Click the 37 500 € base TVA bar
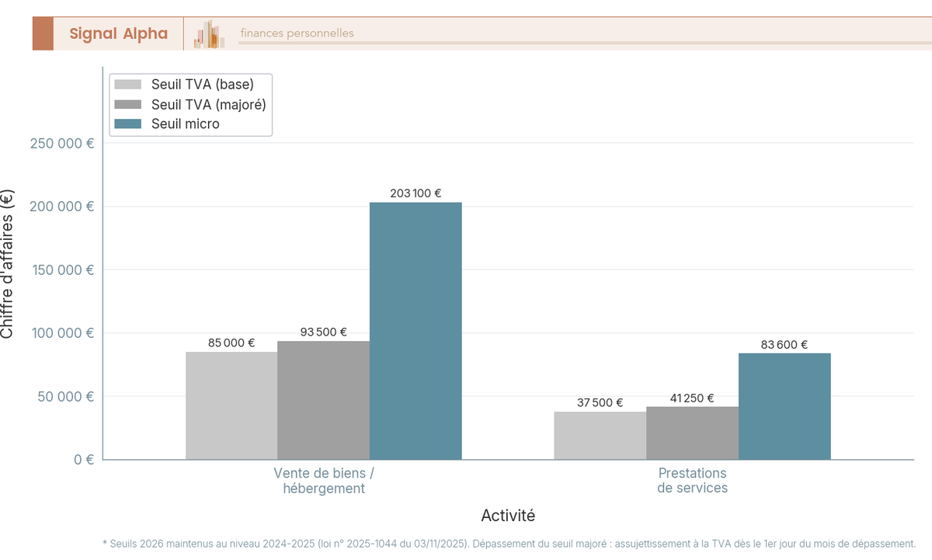Viewport: 932px width, 560px height. 600,436
